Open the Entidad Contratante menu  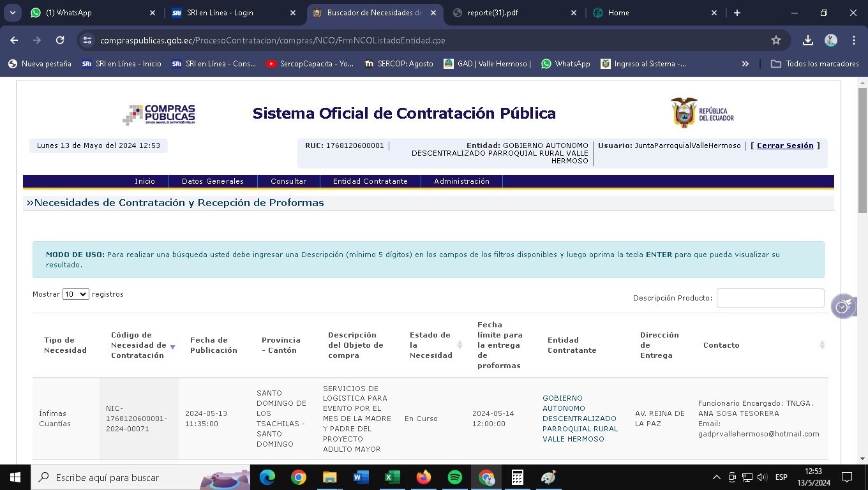(370, 181)
